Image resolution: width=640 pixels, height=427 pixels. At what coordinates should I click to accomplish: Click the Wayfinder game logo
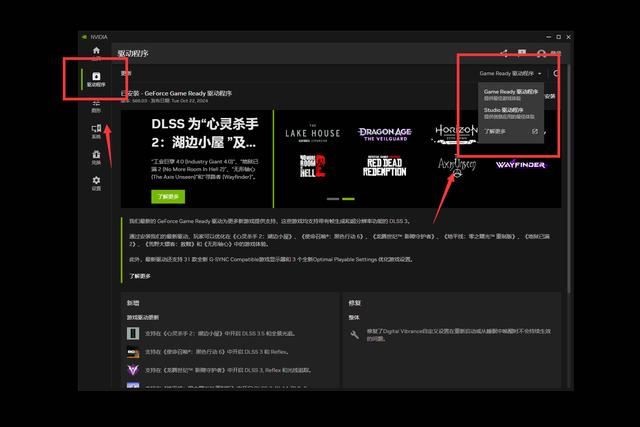click(518, 163)
